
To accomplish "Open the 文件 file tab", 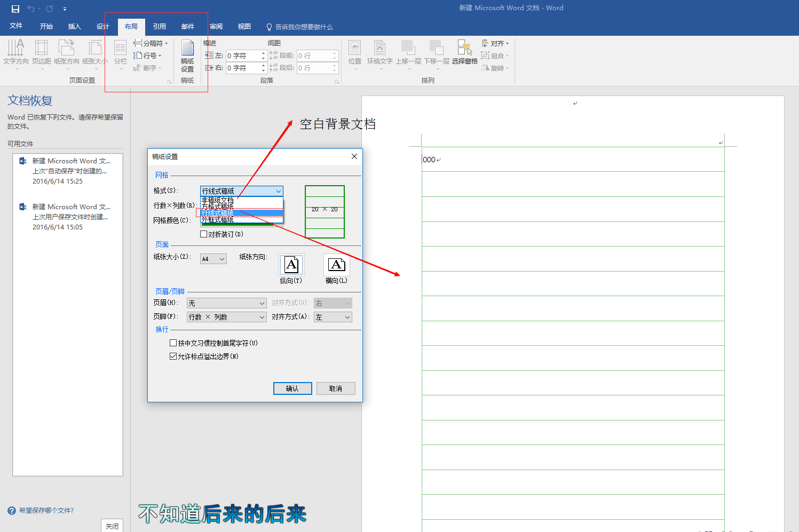I will 16,26.
